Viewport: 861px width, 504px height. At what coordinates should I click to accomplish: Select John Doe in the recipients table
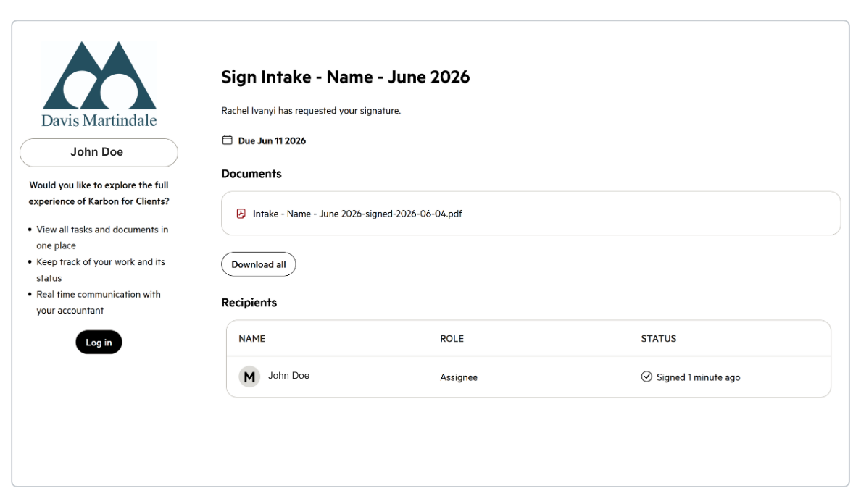click(289, 376)
